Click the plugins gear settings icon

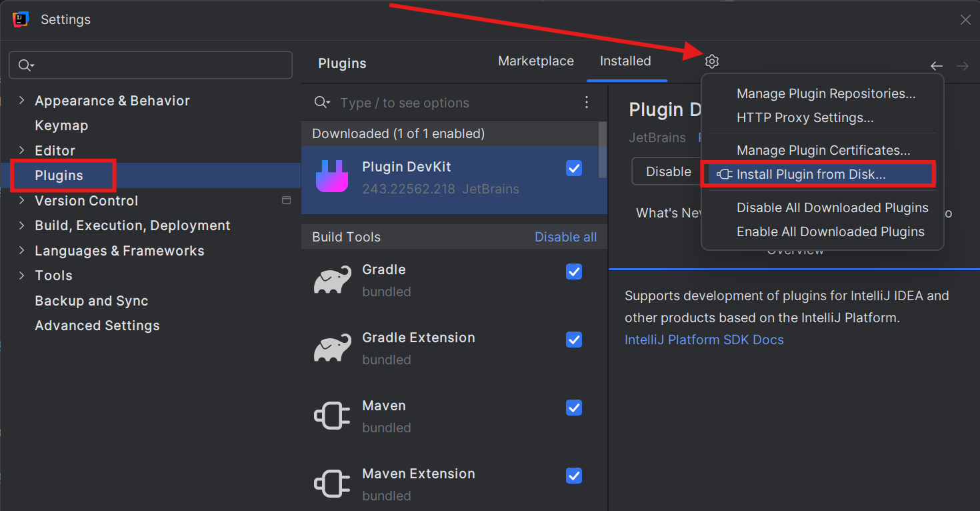(712, 61)
